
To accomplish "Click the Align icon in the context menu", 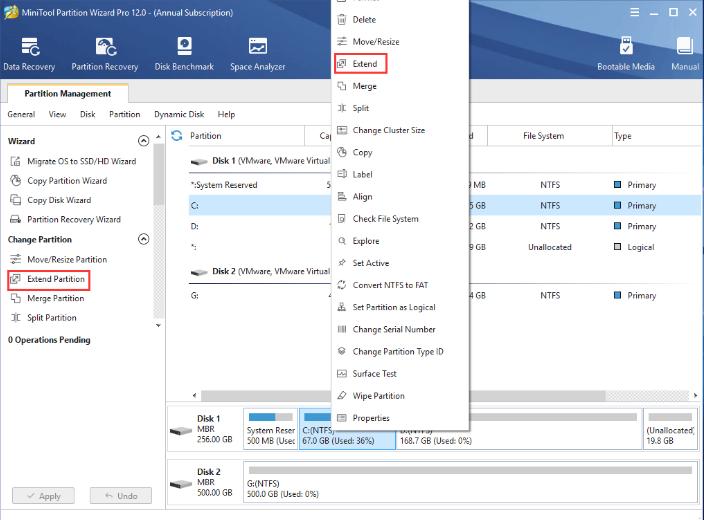I will (342, 196).
